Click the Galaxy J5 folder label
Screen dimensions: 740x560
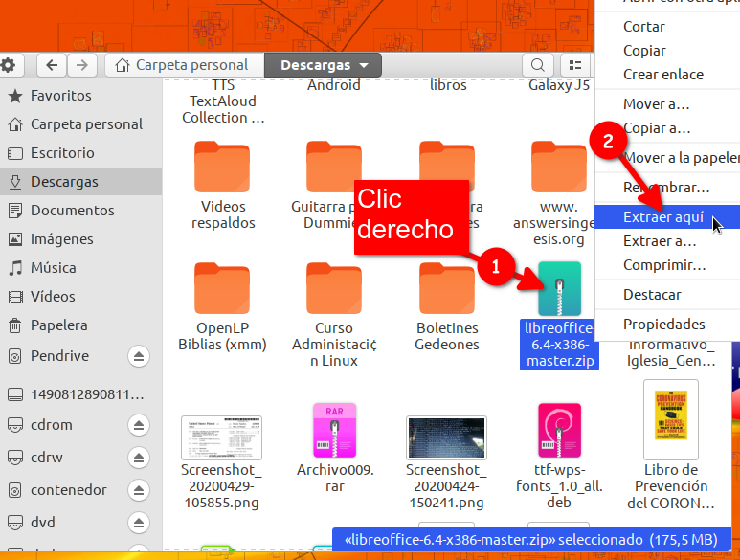coord(559,85)
